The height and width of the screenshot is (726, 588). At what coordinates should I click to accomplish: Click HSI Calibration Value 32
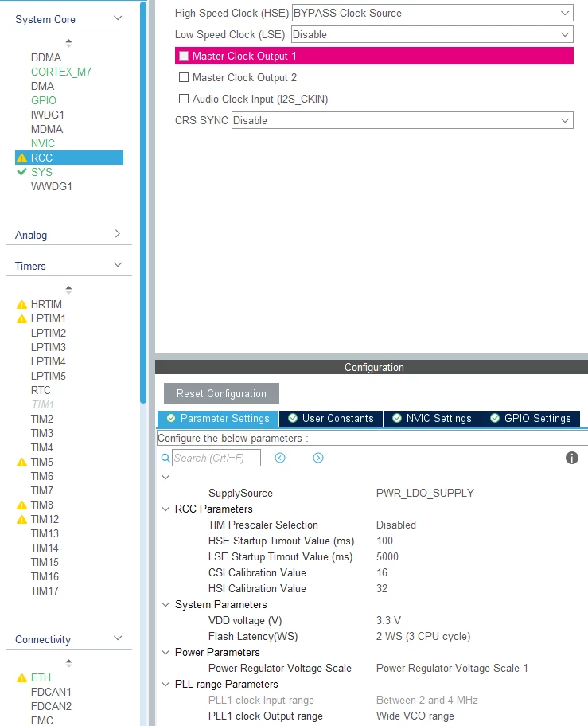[382, 588]
